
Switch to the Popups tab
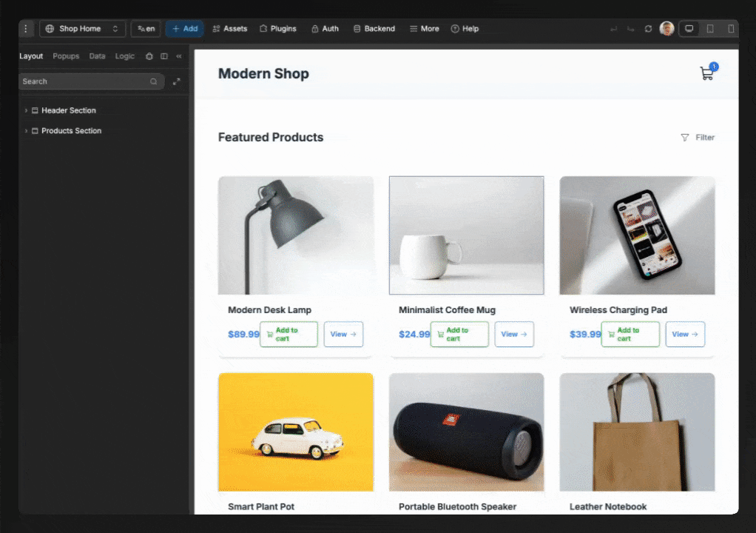(66, 56)
